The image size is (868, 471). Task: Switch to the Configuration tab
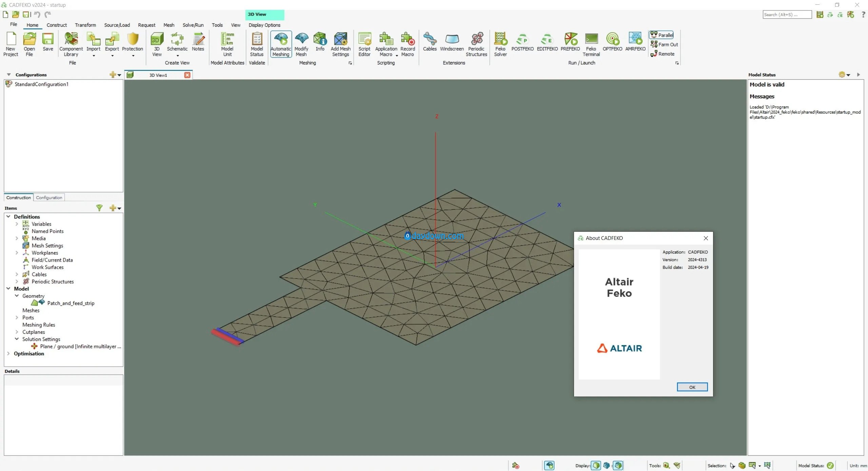tap(49, 198)
